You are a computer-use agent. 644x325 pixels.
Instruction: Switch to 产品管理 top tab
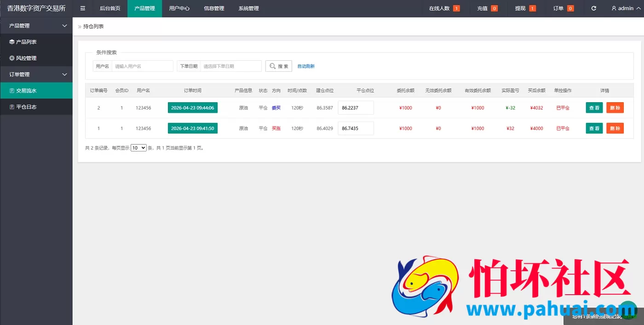point(144,8)
